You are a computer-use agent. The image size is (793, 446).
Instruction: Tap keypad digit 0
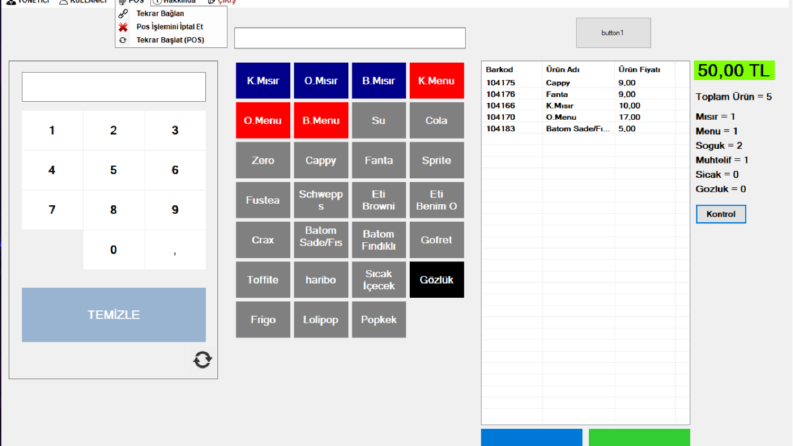tap(113, 250)
